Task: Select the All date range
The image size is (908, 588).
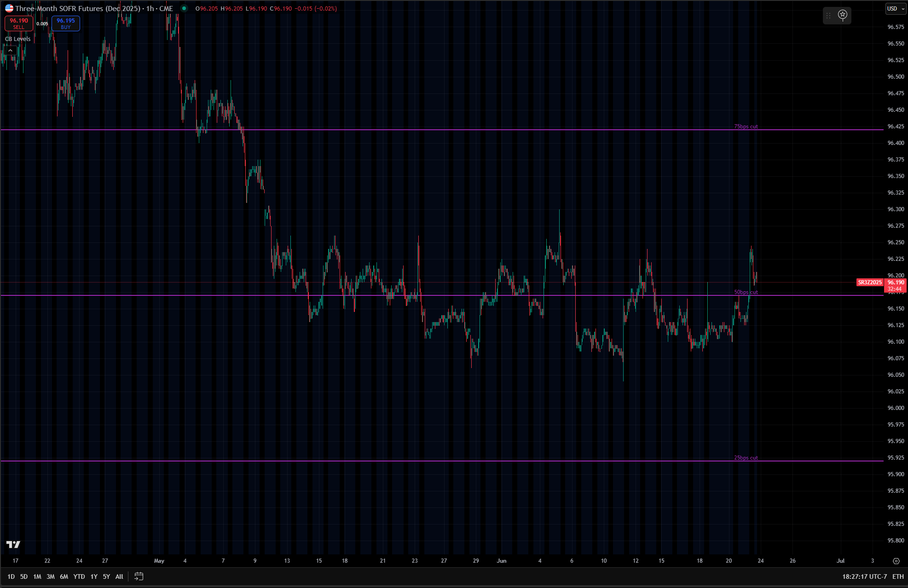Action: 119,576
